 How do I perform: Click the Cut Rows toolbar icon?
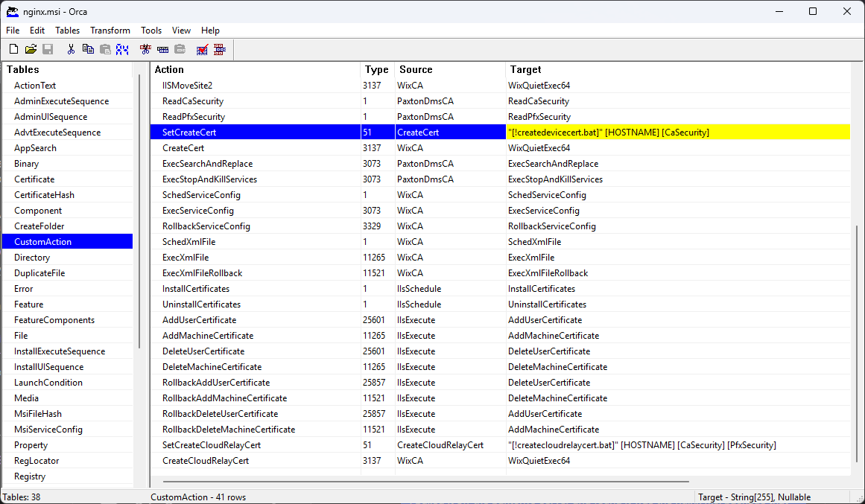145,50
